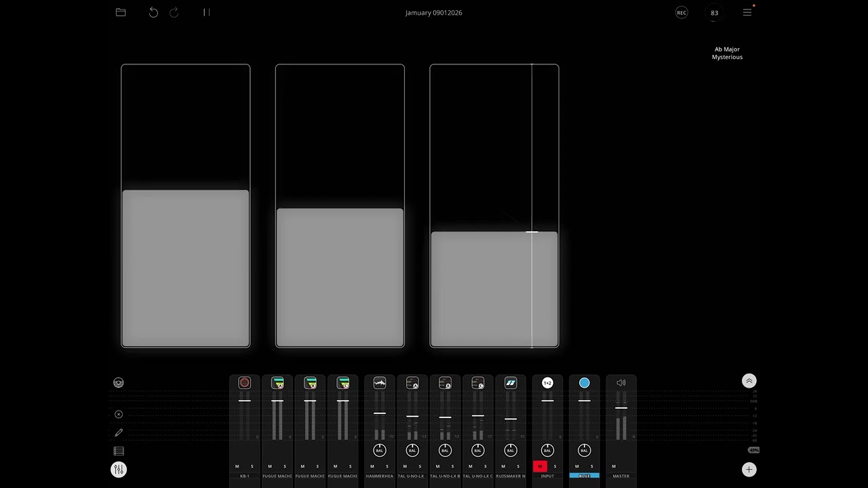
Task: Click the tempo 83 button
Action: [x=714, y=13]
